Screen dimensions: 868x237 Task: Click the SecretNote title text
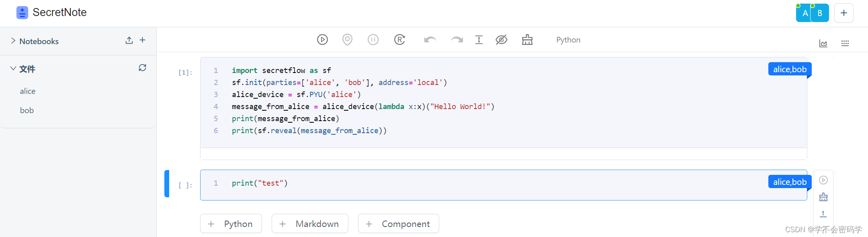pos(59,12)
